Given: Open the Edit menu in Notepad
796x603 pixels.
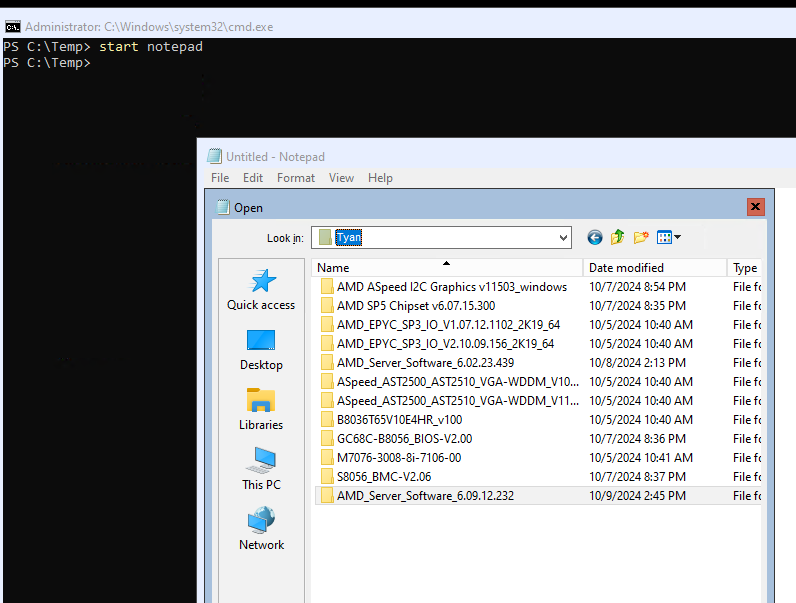Looking at the screenshot, I should (x=253, y=178).
